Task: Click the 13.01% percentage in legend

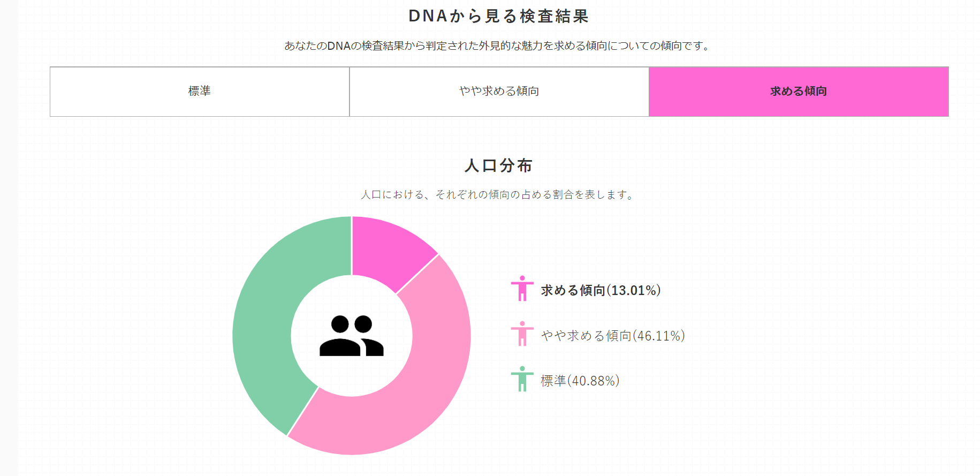Action: (634, 290)
